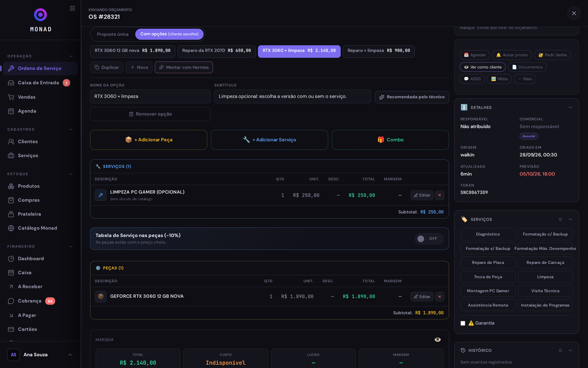Viewport: 588px width, 368px height.
Task: Open Prateleira section
Action: (x=40, y=214)
